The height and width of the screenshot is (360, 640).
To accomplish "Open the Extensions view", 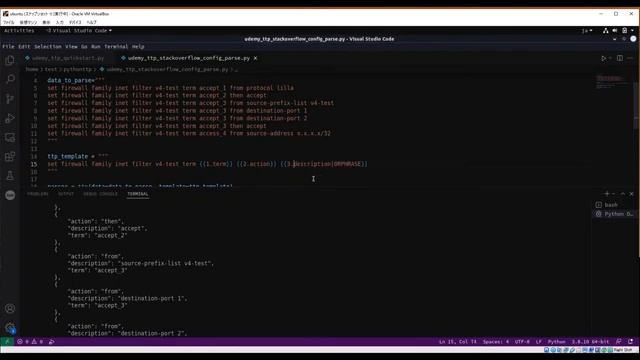I will [x=10, y=157].
